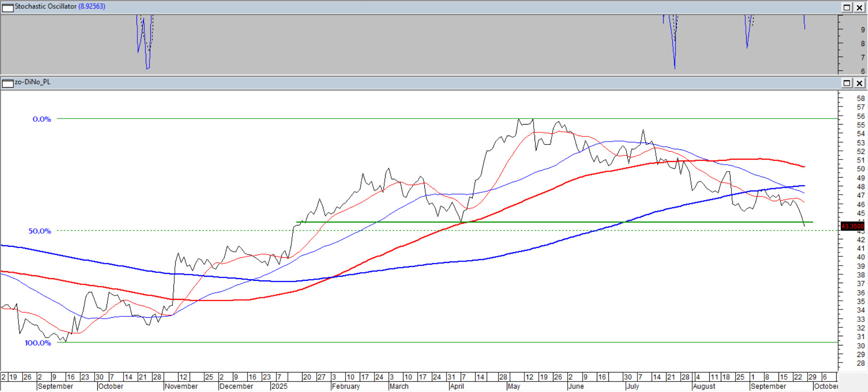Screen dimensions: 868x392
Task: Click the 2025 year label on date axis
Action: pyautogui.click(x=279, y=386)
